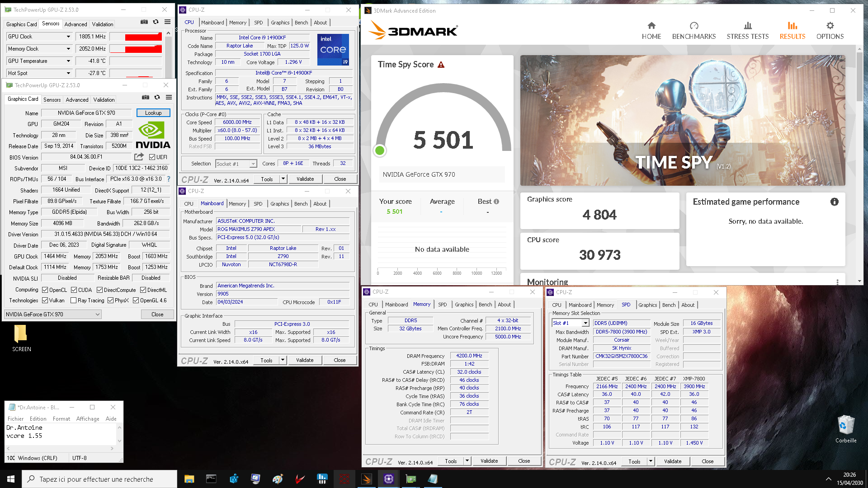Image resolution: width=868 pixels, height=488 pixels.
Task: Click Validate button in CPU-Z CPU window
Action: pyautogui.click(x=305, y=179)
